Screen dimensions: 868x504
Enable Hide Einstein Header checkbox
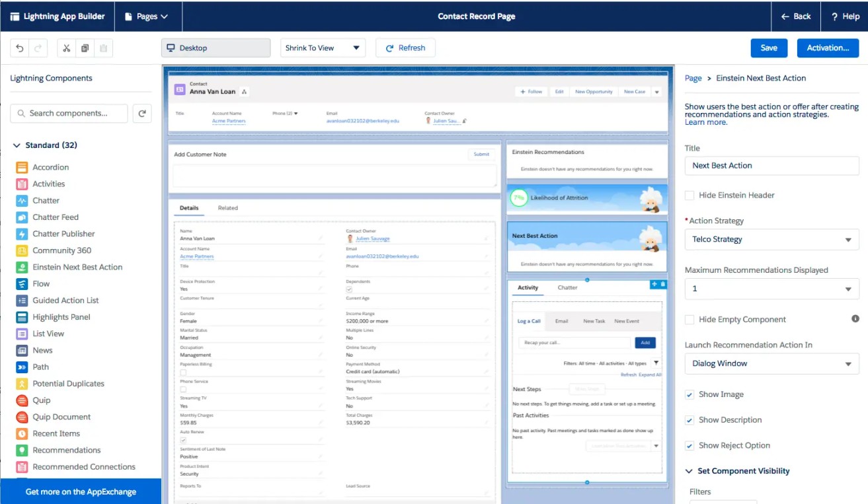pyautogui.click(x=690, y=196)
